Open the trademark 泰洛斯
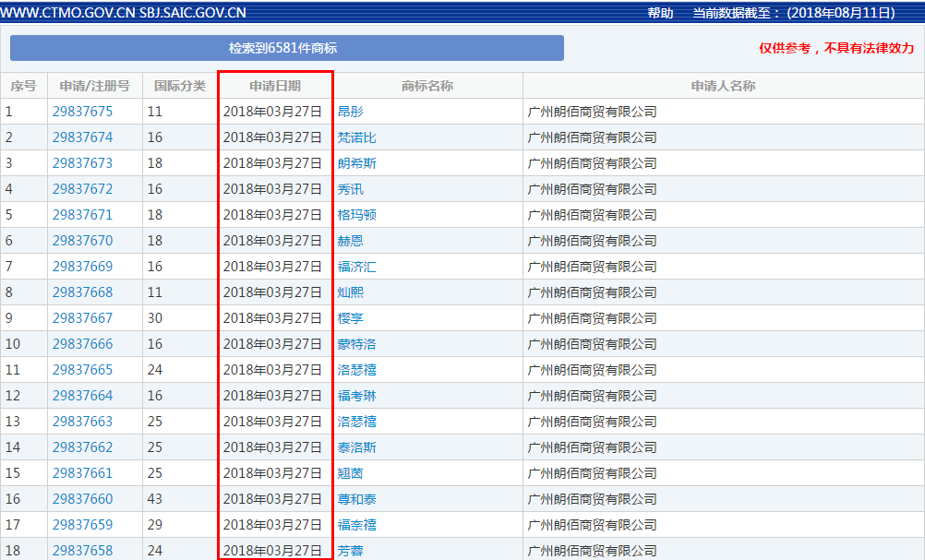 coord(357,447)
